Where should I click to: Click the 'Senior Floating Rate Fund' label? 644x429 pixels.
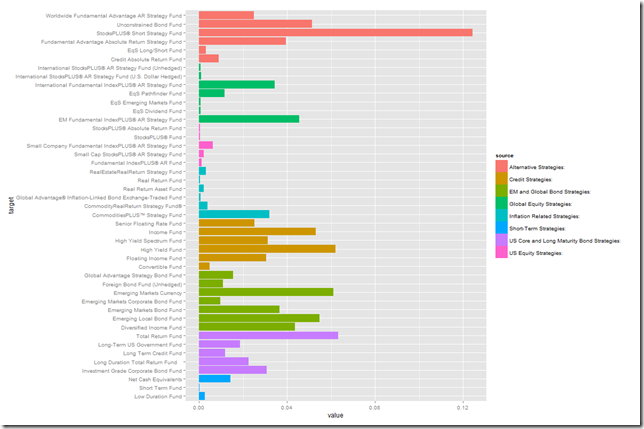tap(148, 224)
